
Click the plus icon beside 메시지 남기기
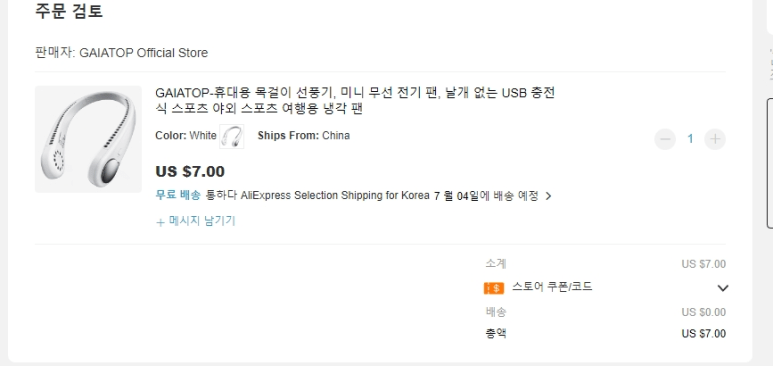click(x=160, y=222)
